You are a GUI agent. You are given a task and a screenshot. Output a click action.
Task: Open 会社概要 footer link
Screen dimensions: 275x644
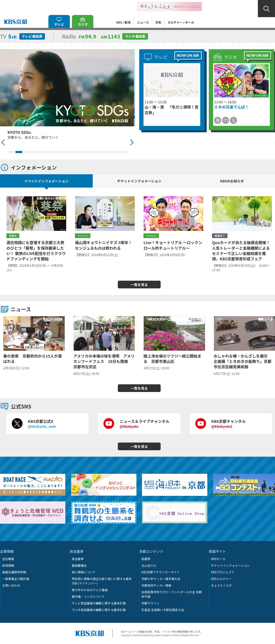tap(8, 559)
